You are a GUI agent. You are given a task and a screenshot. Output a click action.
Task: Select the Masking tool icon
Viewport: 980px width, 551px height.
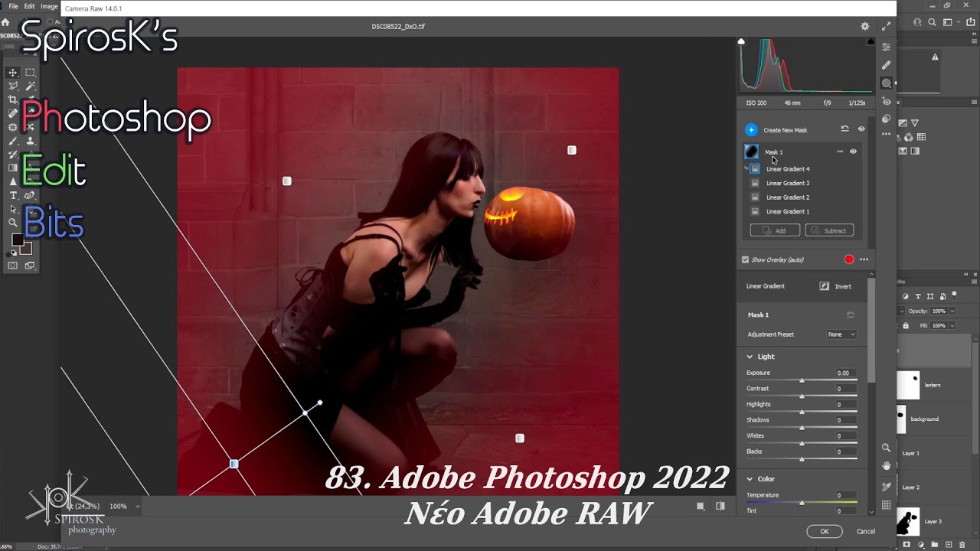coord(886,83)
